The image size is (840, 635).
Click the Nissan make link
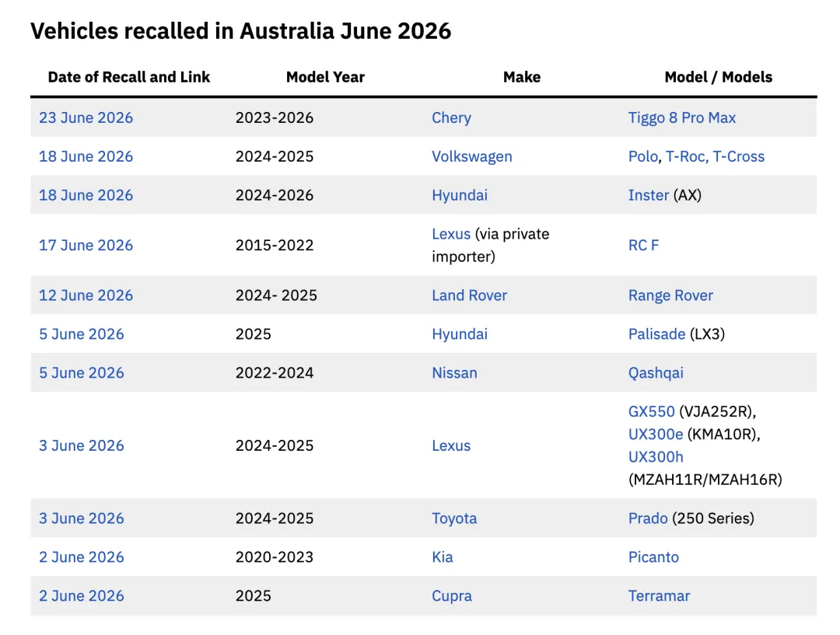pyautogui.click(x=454, y=372)
